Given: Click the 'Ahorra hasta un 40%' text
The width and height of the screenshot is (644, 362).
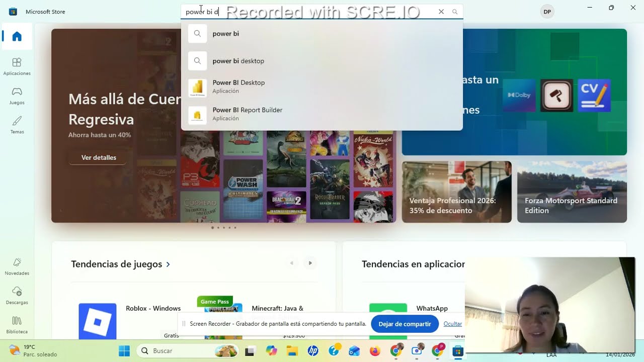Looking at the screenshot, I should (100, 135).
